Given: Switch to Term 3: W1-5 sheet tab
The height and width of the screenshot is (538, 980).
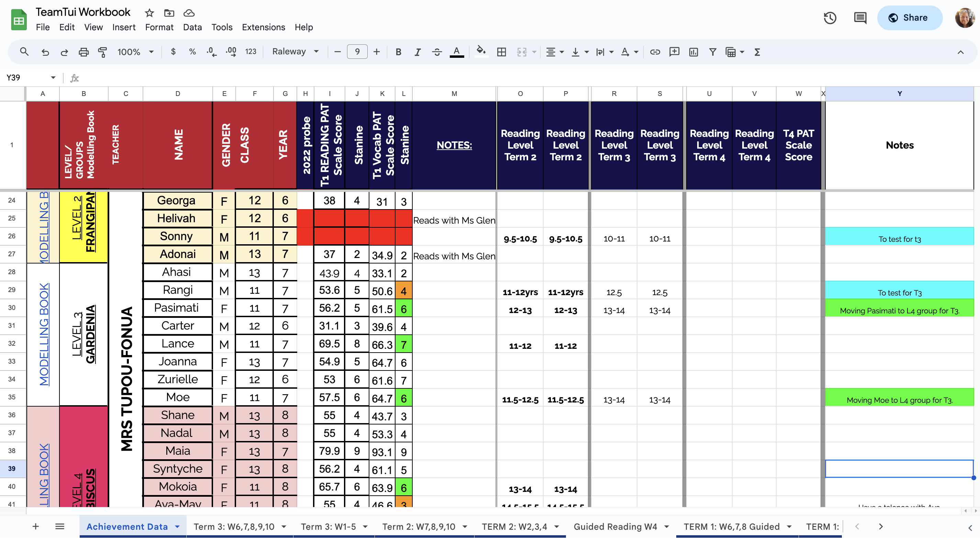Looking at the screenshot, I should [x=328, y=527].
